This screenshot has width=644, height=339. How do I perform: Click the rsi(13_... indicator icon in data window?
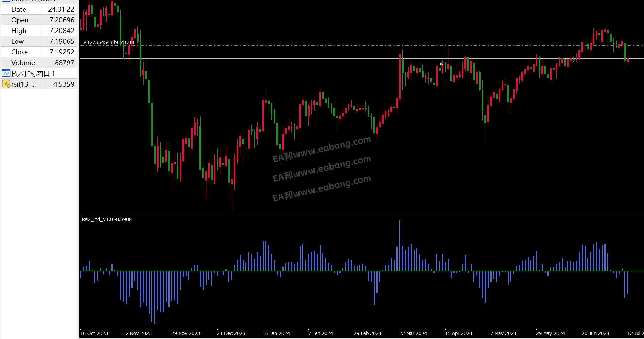(6, 84)
